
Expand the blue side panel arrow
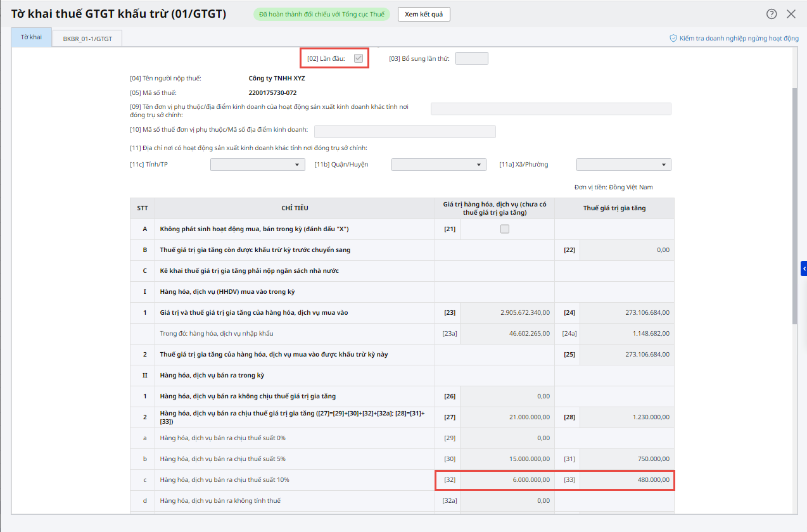804,269
